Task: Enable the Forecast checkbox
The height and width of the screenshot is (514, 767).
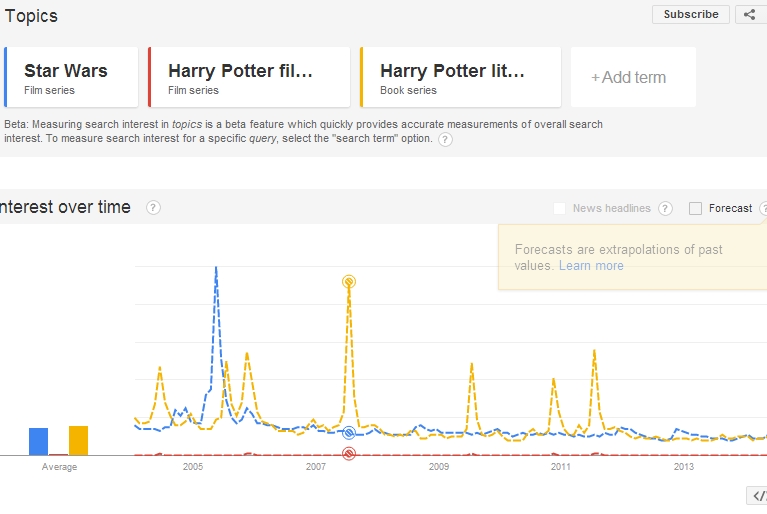Action: pos(696,208)
